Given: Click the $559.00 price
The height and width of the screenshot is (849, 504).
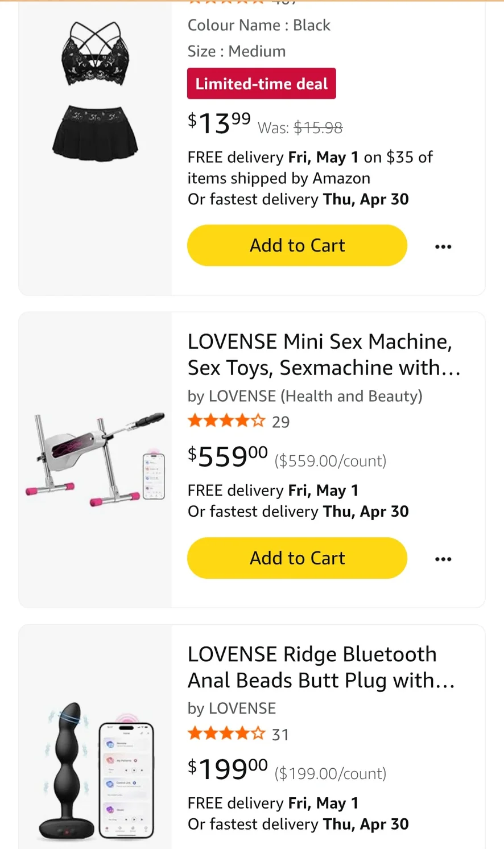Looking at the screenshot, I should (228, 456).
